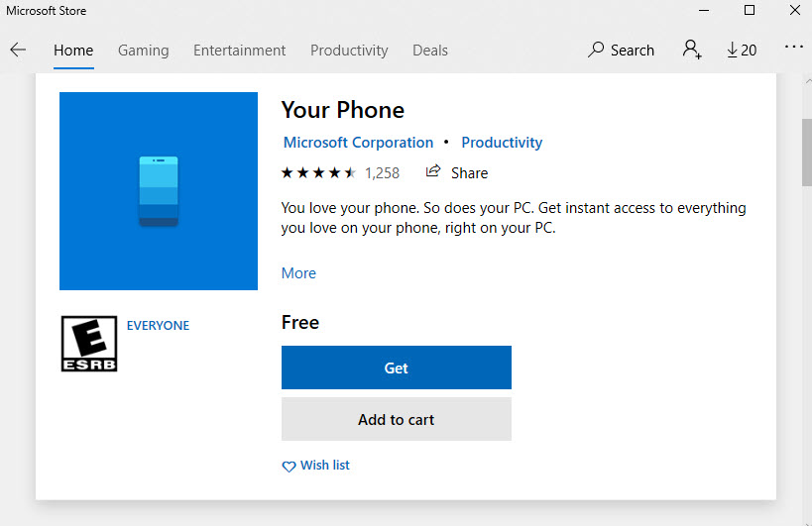Open the account sign-in person icon

[692, 50]
